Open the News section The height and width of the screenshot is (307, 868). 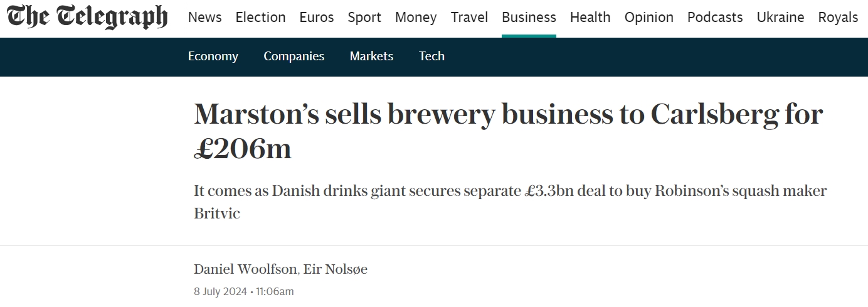click(205, 18)
